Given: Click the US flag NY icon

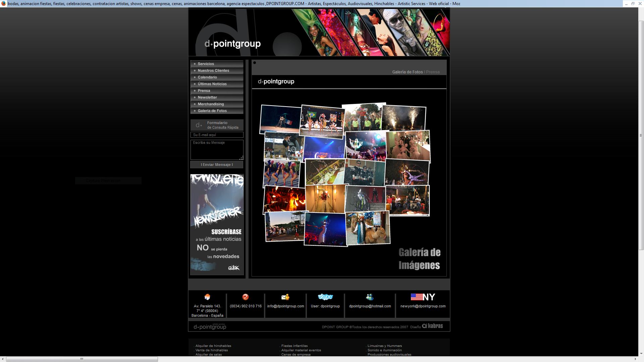Looking at the screenshot, I should click(423, 297).
